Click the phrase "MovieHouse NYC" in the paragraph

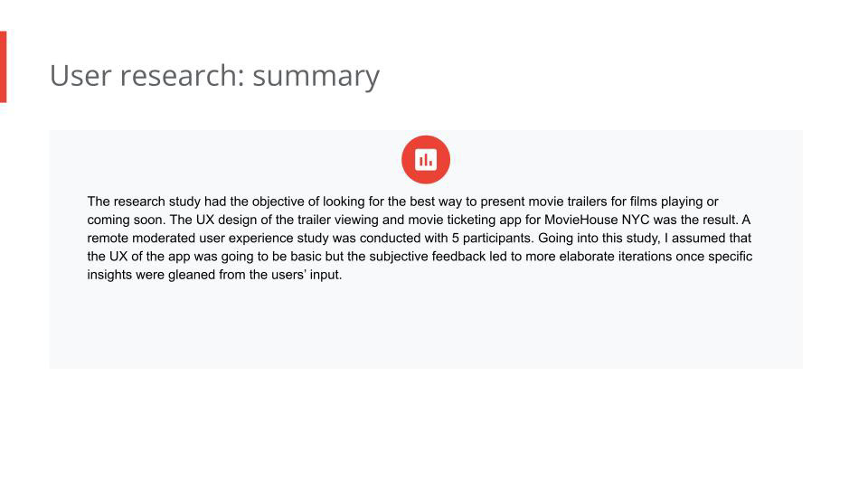(597, 220)
